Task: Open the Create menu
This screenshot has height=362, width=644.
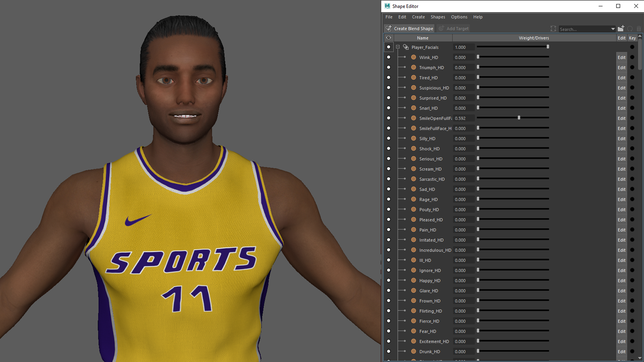Action: 418,17
